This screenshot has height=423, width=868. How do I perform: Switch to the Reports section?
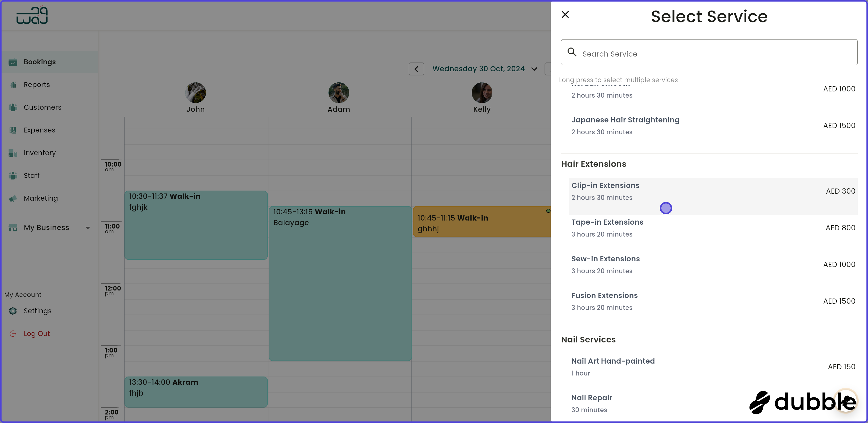point(37,84)
